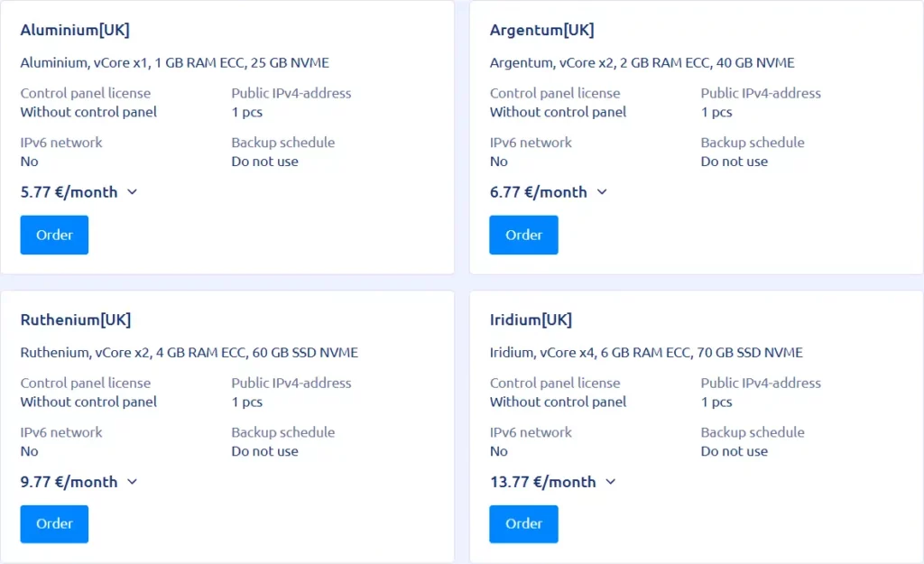Select Ruthenium backup schedule 'Do not use'
The image size is (924, 564).
264,451
